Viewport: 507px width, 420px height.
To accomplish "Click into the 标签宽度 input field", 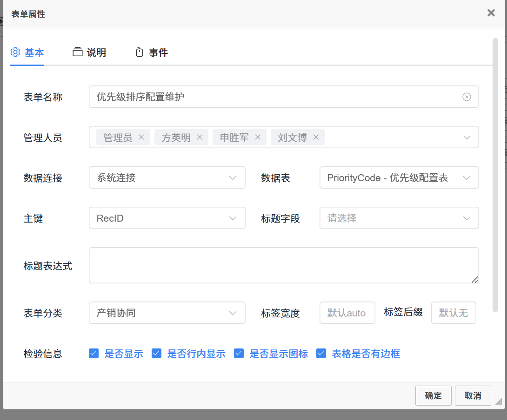I will pos(347,313).
